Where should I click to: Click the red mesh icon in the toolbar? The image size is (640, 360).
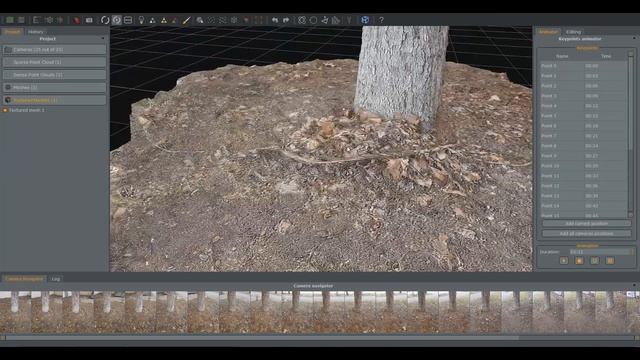click(x=77, y=20)
